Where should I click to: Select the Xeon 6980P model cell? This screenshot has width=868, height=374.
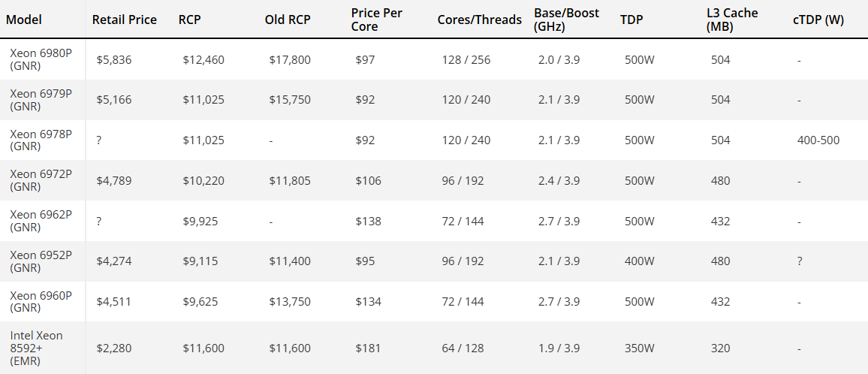(x=41, y=59)
